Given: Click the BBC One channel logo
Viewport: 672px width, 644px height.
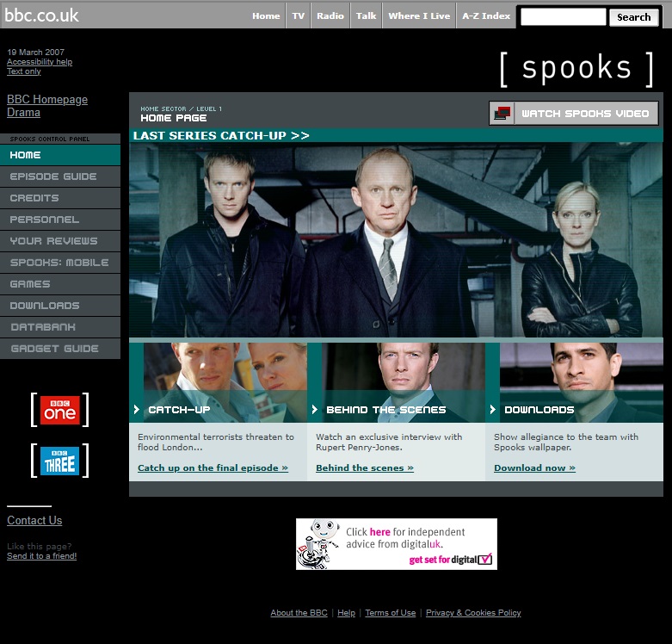Looking at the screenshot, I should 59,410.
